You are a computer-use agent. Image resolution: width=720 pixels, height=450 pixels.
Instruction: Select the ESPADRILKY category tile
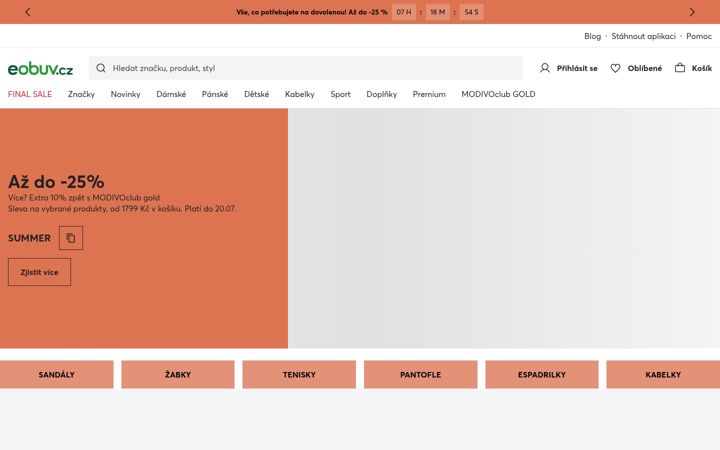542,375
